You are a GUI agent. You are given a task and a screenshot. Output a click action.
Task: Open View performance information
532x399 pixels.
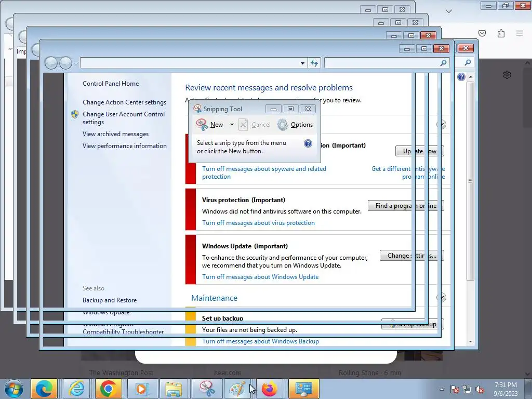tap(125, 146)
